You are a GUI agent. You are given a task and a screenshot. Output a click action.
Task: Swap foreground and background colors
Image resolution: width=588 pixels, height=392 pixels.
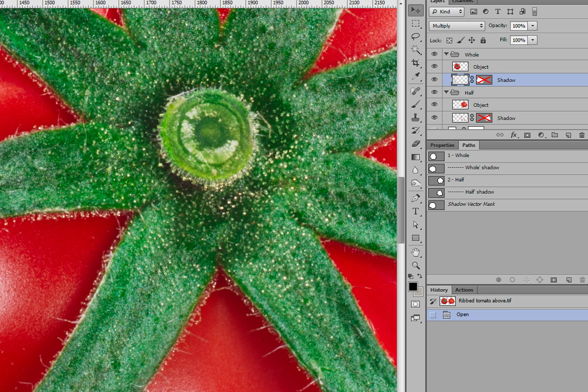[x=420, y=277]
